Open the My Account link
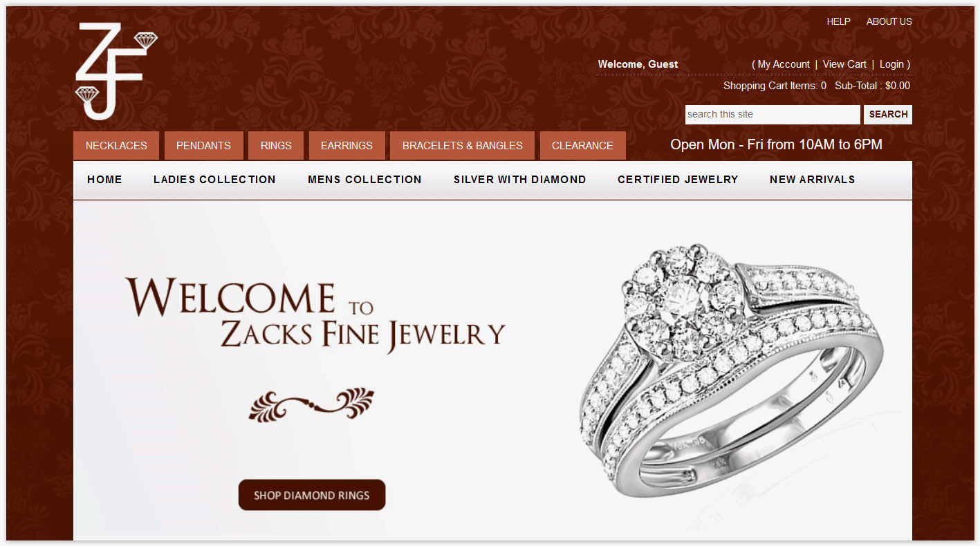Viewport: 980px width, 546px height. pos(784,64)
